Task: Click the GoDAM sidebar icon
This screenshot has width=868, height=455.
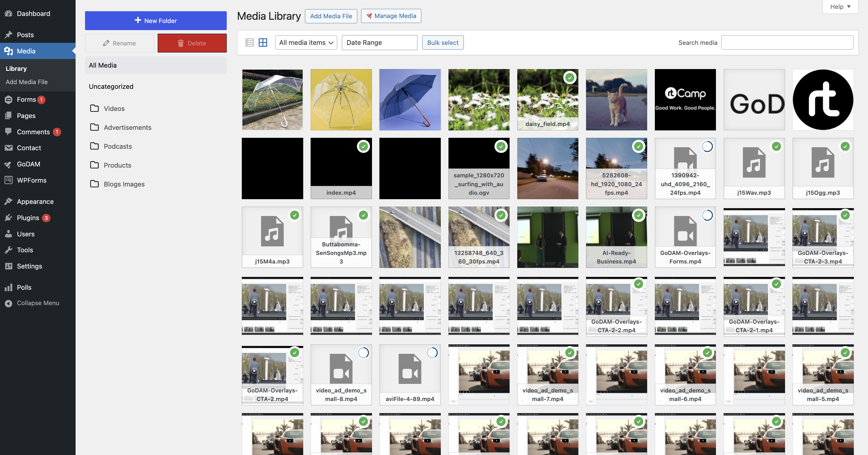Action: 9,164
